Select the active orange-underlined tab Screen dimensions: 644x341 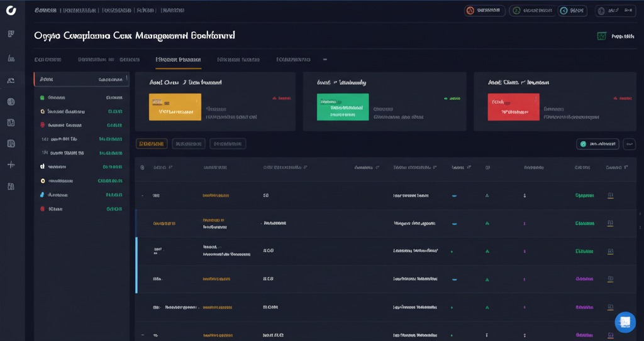[179, 60]
